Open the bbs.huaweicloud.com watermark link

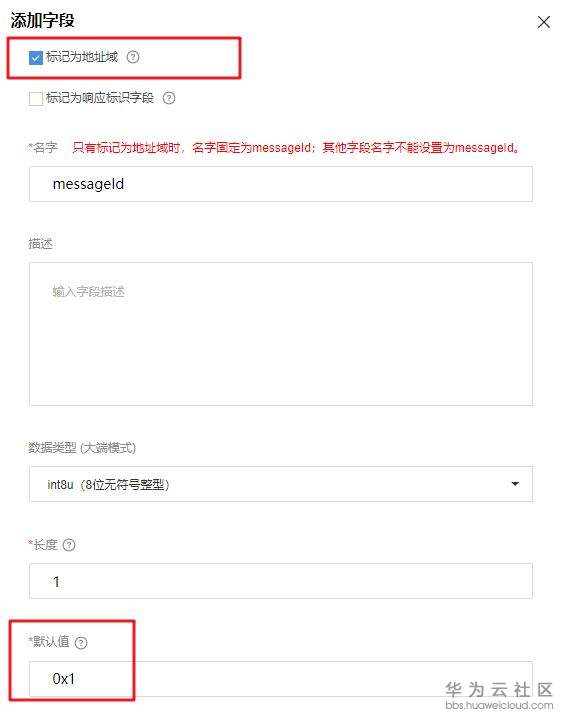(x=499, y=705)
